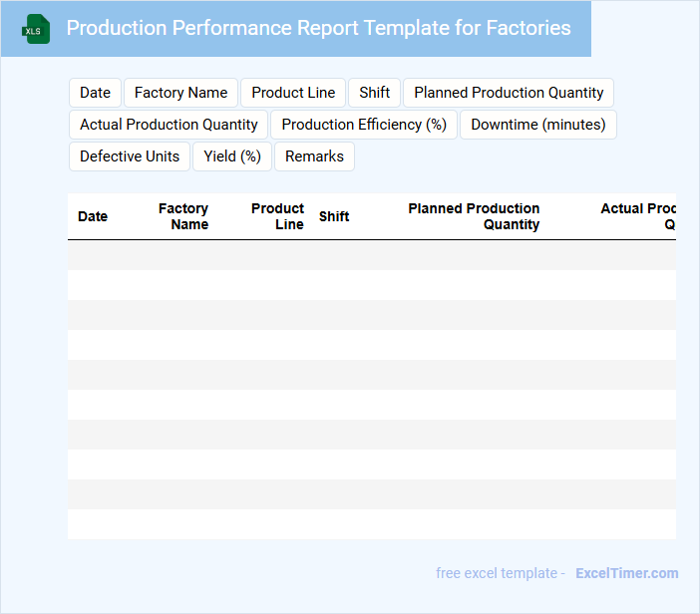Click the Production Efficiency (%) tag
700x614 pixels.
[364, 125]
